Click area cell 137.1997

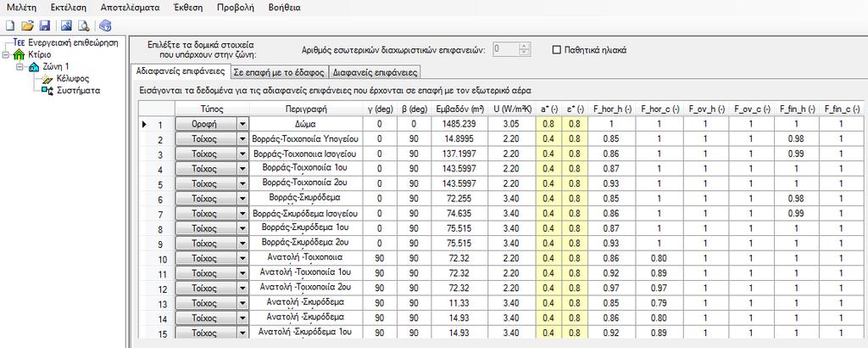(460, 154)
